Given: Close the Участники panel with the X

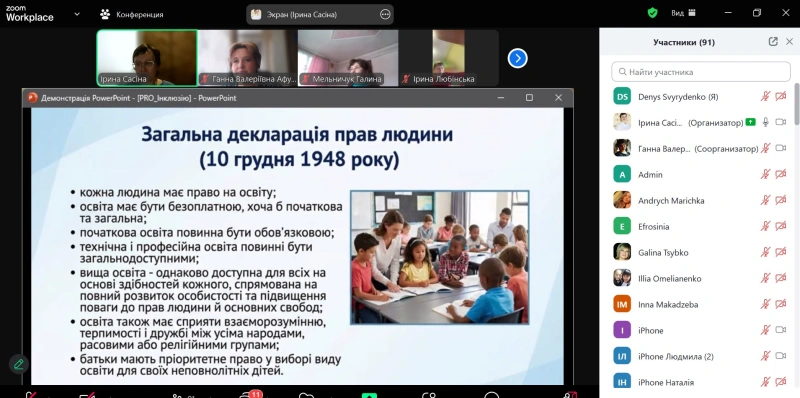Looking at the screenshot, I should click(789, 42).
